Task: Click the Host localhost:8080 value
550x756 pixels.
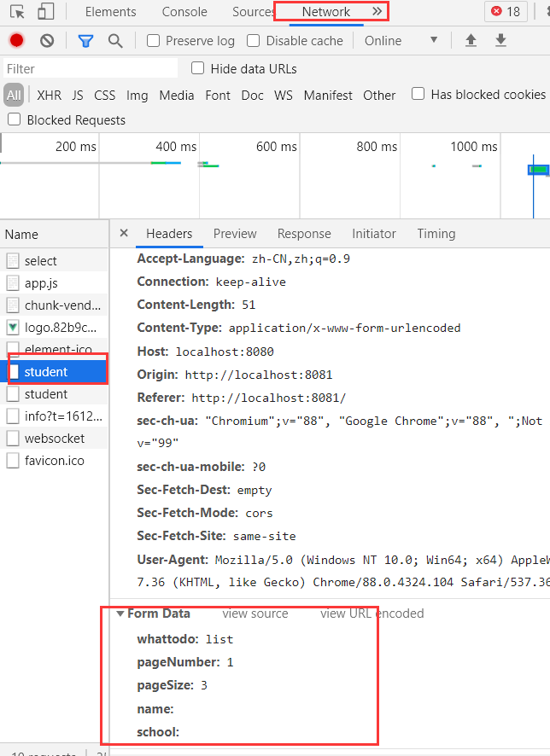Action: pos(225,352)
